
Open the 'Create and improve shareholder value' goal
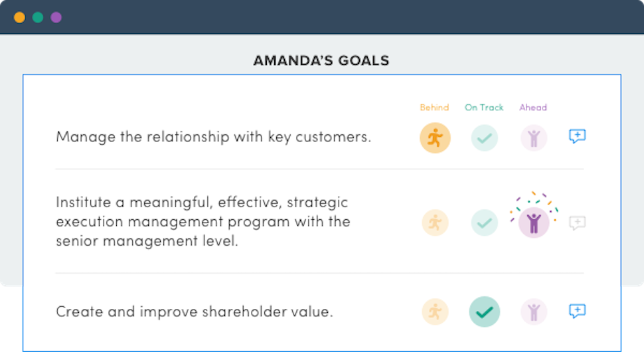pos(194,311)
